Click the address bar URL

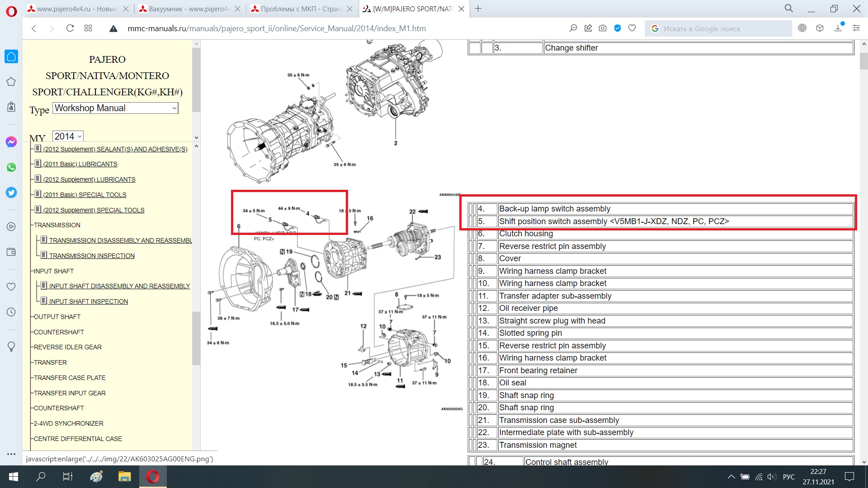click(277, 28)
